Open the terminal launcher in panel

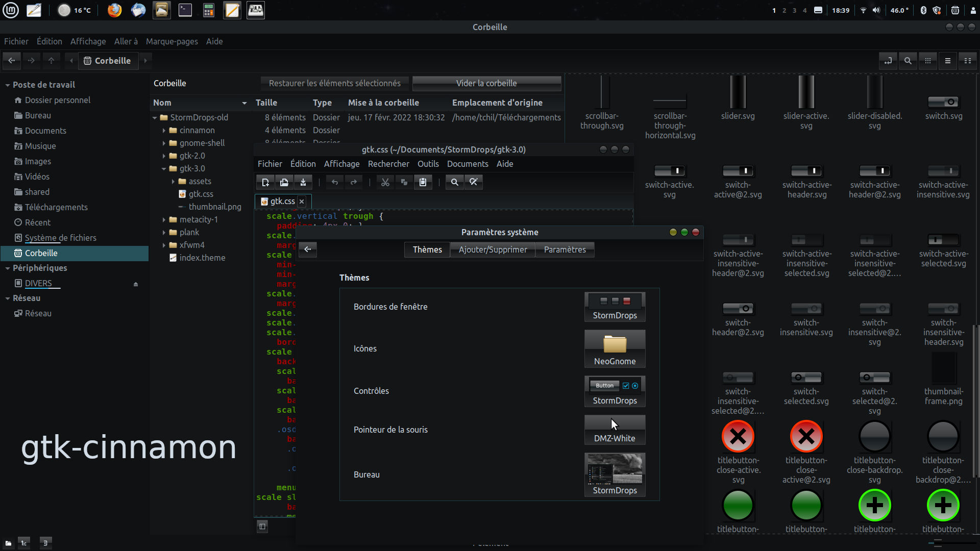(185, 10)
